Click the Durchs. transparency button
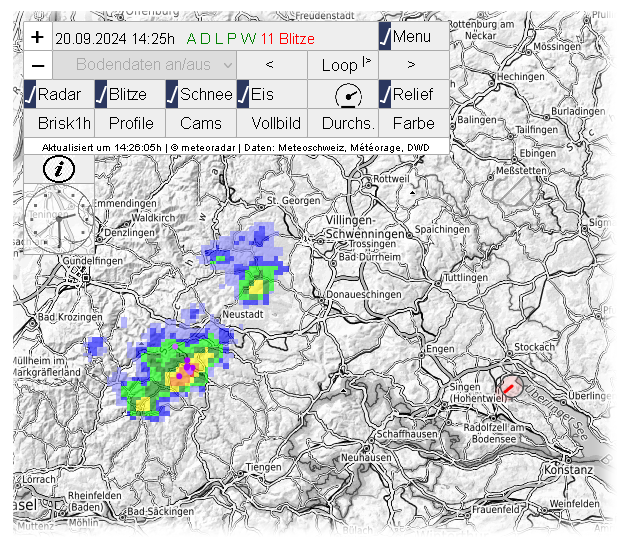 coord(343,124)
